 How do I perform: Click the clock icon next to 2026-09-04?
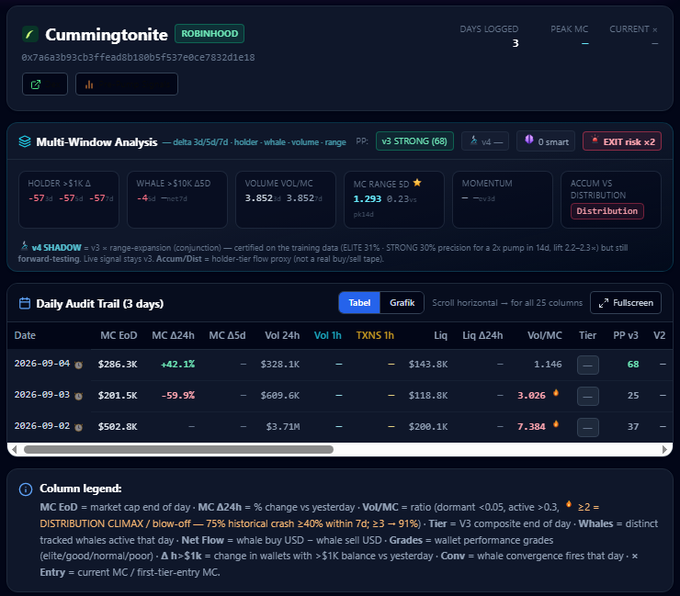click(x=78, y=365)
